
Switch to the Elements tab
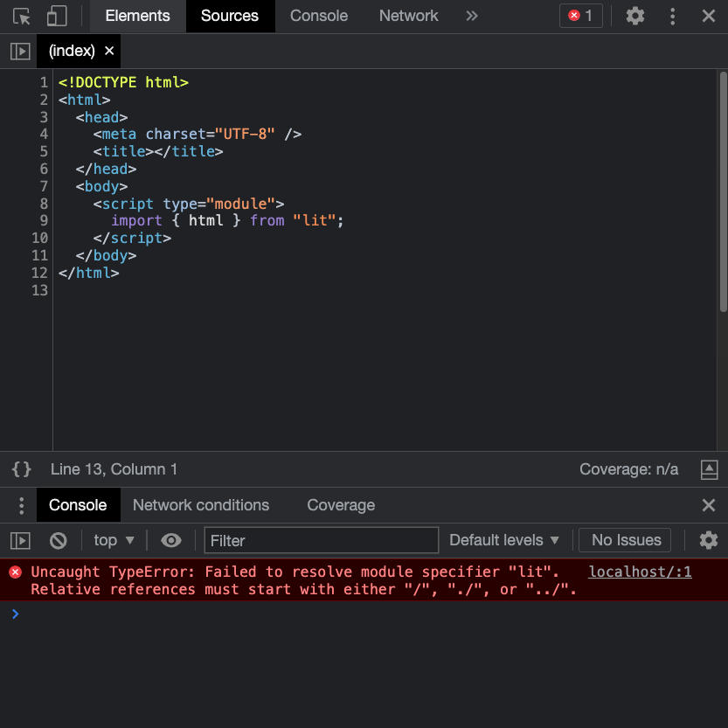pyautogui.click(x=137, y=16)
